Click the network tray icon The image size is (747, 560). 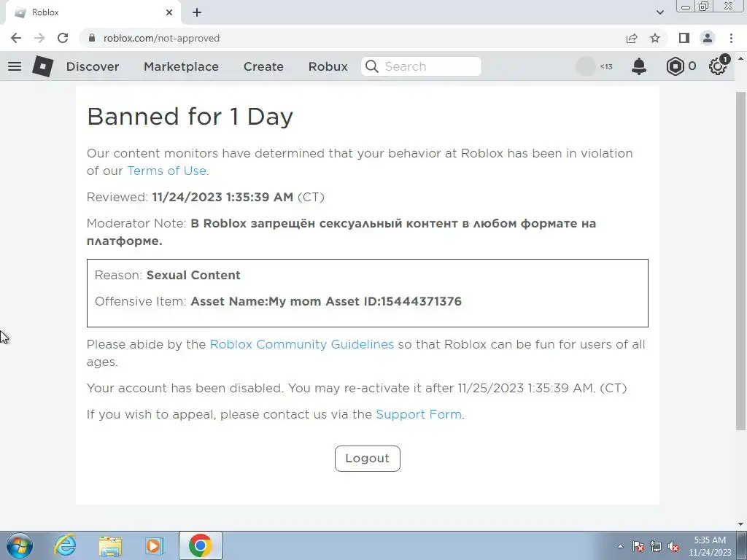[x=656, y=546]
